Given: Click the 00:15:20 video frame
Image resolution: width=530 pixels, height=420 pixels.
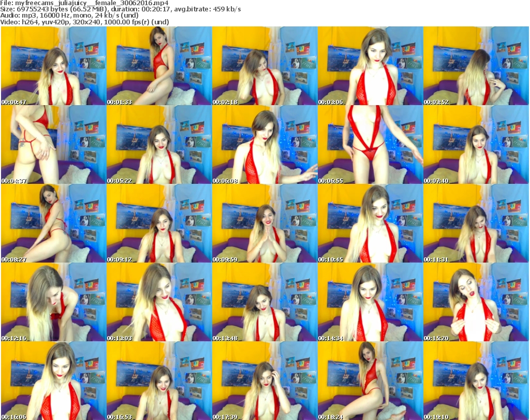Looking at the screenshot, I should pos(476,302).
